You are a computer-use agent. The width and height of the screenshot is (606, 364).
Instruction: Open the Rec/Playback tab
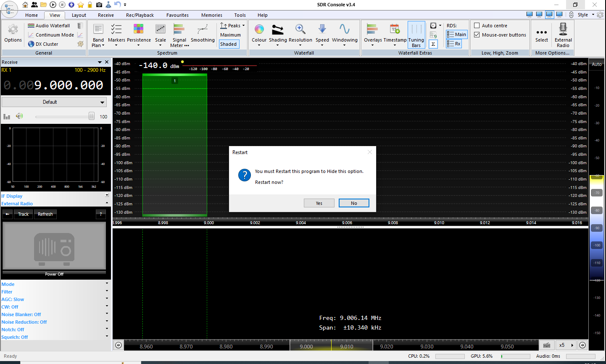coord(140,15)
